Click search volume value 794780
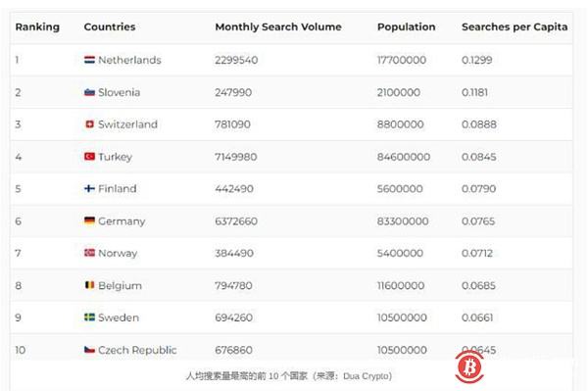Screen dimensions: 588x391 (x=233, y=286)
